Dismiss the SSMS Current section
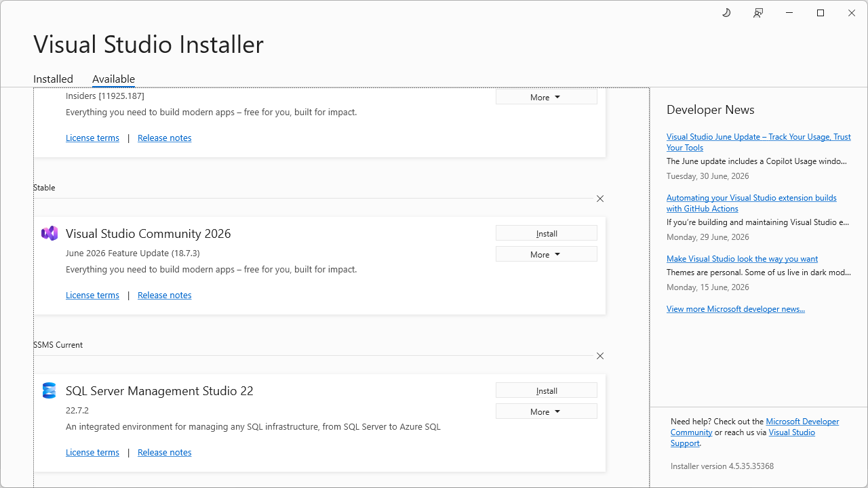868x488 pixels. coord(600,356)
